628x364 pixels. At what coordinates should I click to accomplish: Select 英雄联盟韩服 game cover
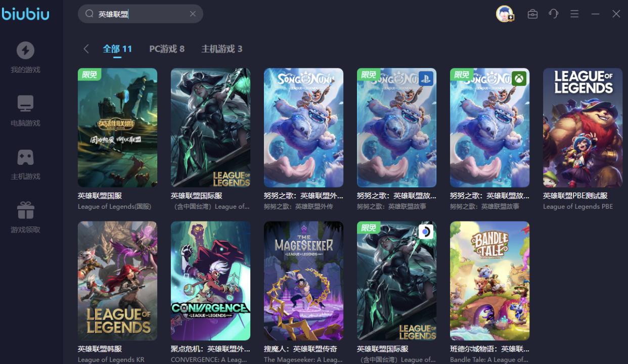(117, 281)
